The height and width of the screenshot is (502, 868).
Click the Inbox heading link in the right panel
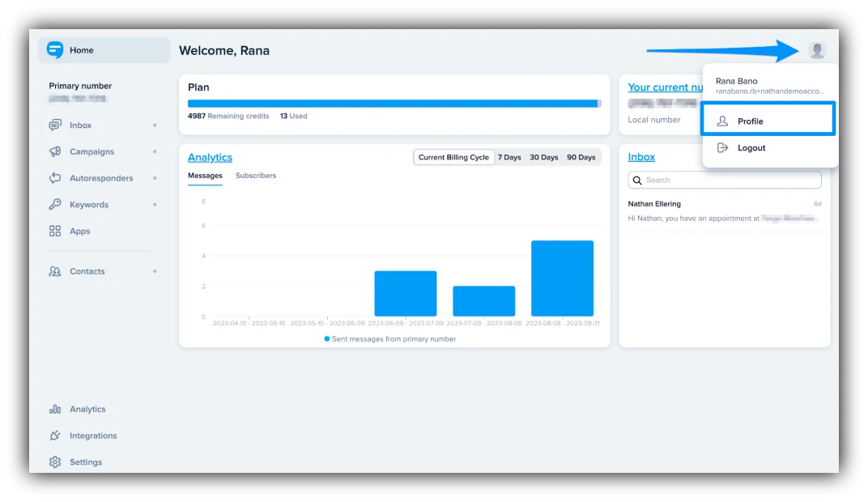(641, 157)
